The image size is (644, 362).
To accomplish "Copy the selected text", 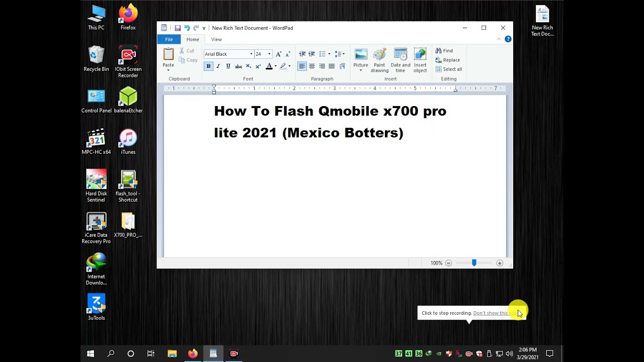I will point(188,60).
